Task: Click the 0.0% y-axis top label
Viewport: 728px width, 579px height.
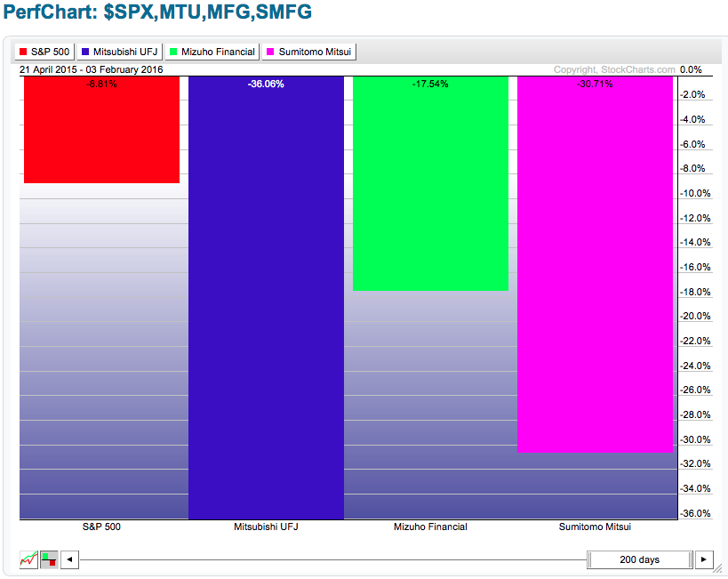Action: 691,69
